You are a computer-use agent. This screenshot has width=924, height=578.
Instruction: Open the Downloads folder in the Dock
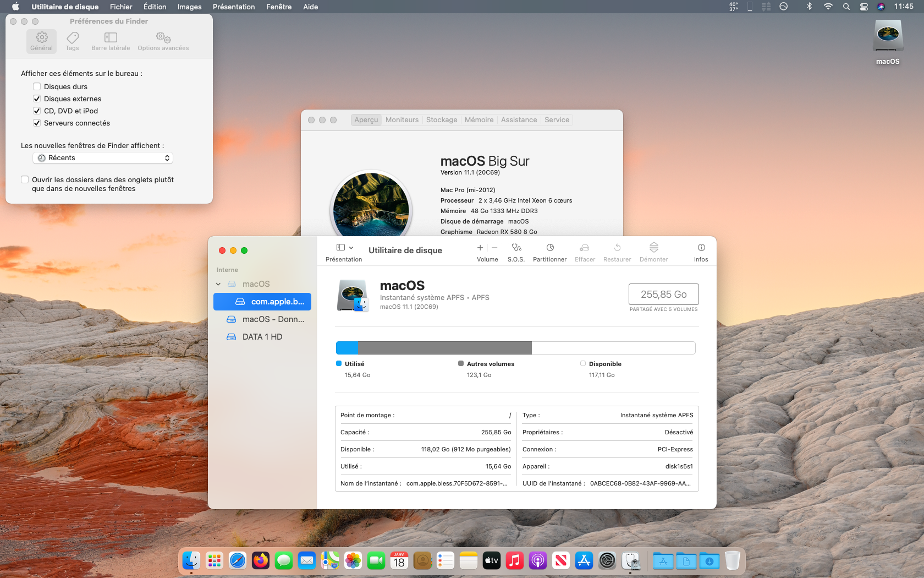710,561
